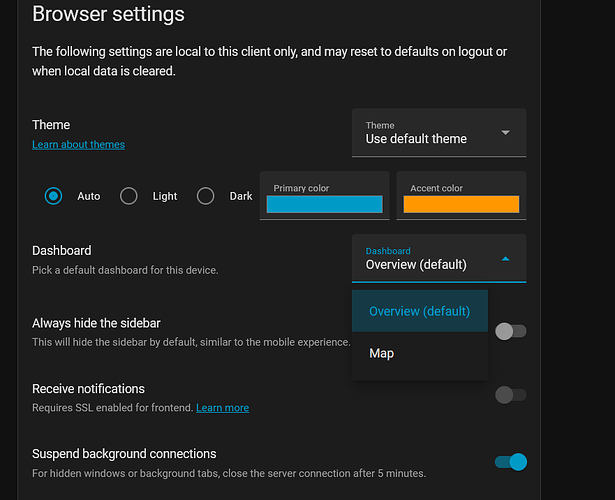The image size is (615, 500).
Task: Select the Auto theme radio button
Action: pos(54,196)
